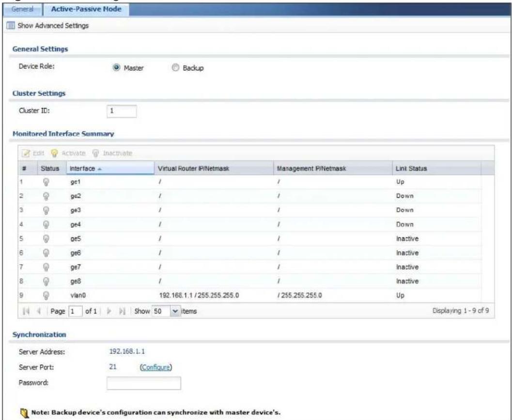Click the Link Status column header

(437, 168)
